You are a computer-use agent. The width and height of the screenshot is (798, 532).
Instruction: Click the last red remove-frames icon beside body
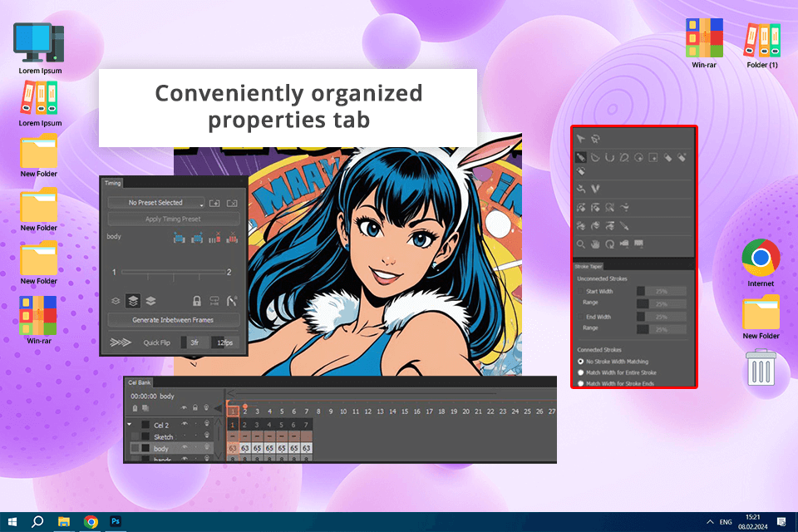(x=232, y=237)
